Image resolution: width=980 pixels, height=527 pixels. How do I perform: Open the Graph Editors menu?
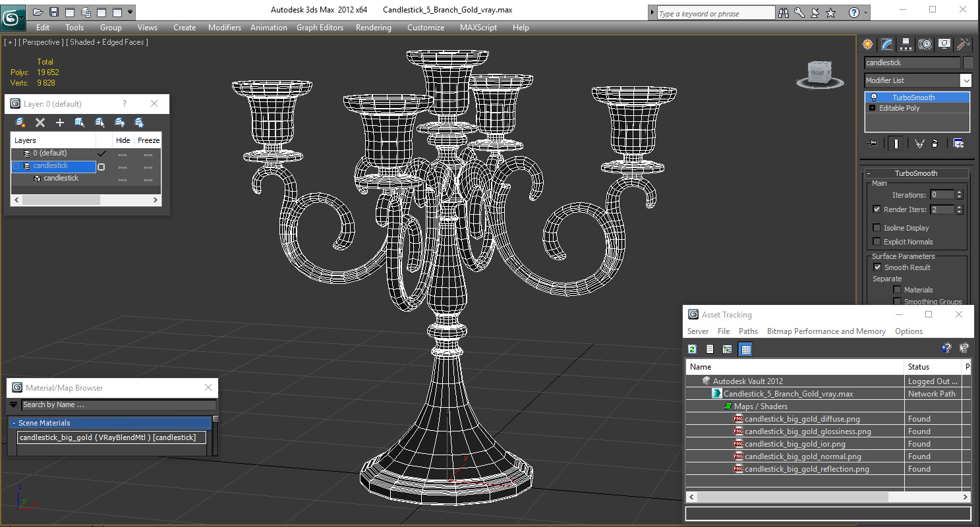(320, 28)
